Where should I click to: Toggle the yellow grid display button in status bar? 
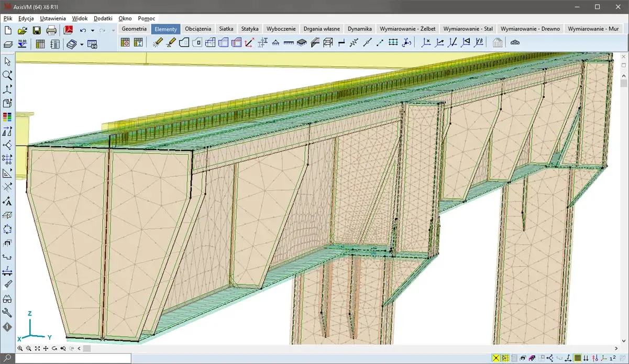(577, 358)
